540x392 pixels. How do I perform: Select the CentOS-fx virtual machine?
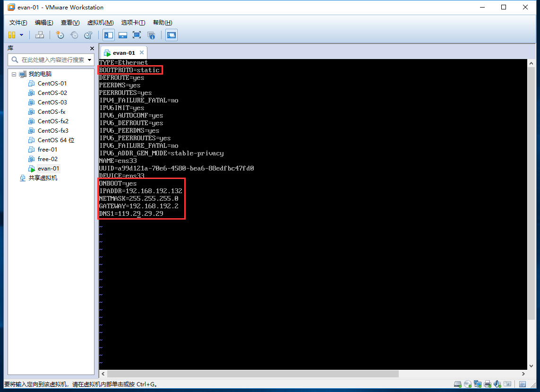pyautogui.click(x=51, y=112)
